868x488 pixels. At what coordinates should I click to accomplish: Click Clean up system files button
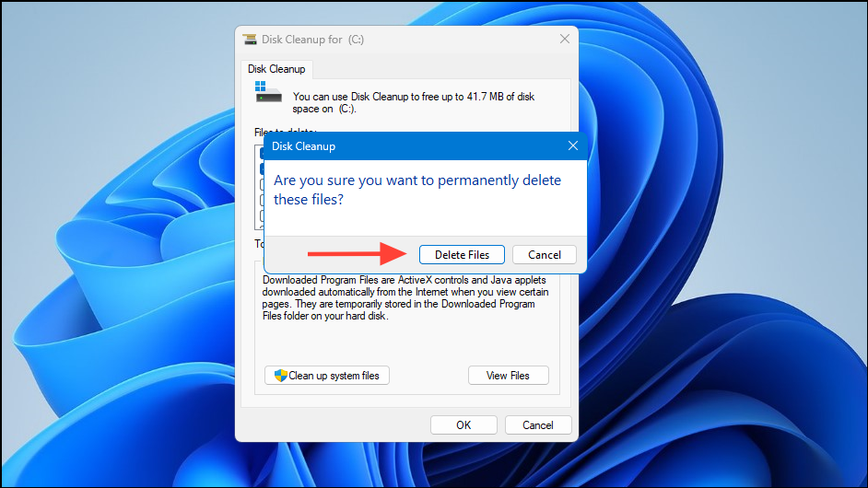coord(326,375)
